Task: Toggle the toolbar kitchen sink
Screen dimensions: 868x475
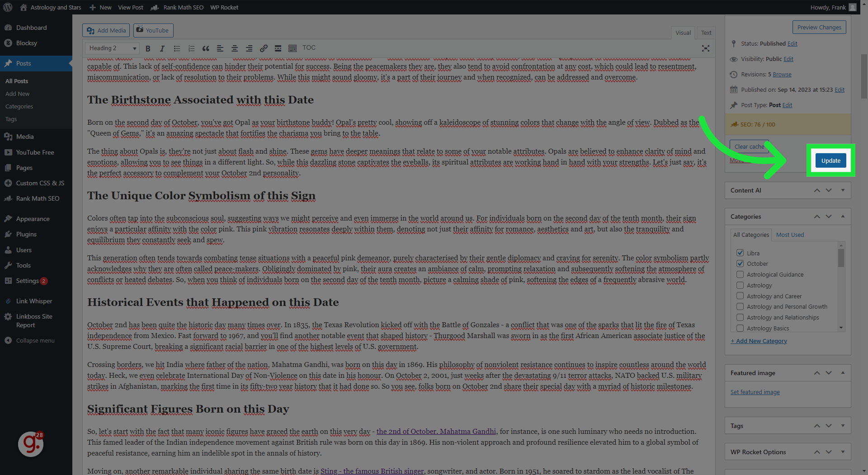Action: coord(292,48)
